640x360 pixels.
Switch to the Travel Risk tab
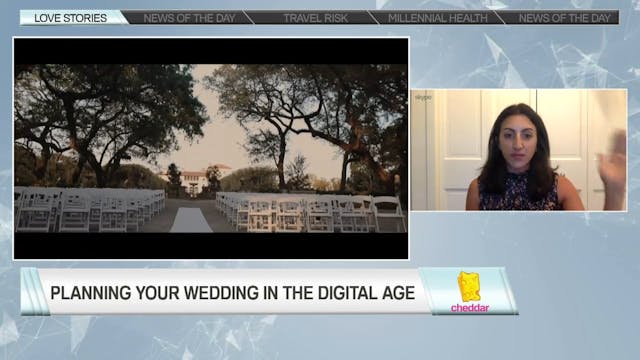316,18
